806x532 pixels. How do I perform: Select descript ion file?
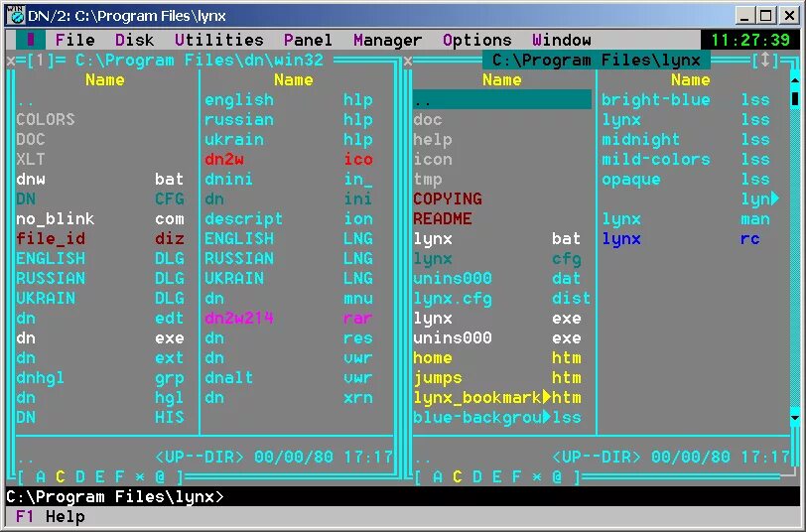pos(289,219)
